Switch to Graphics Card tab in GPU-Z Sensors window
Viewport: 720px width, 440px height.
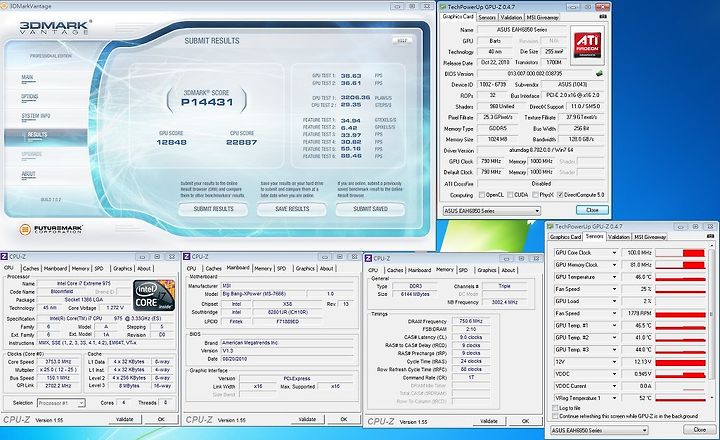[x=565, y=237]
